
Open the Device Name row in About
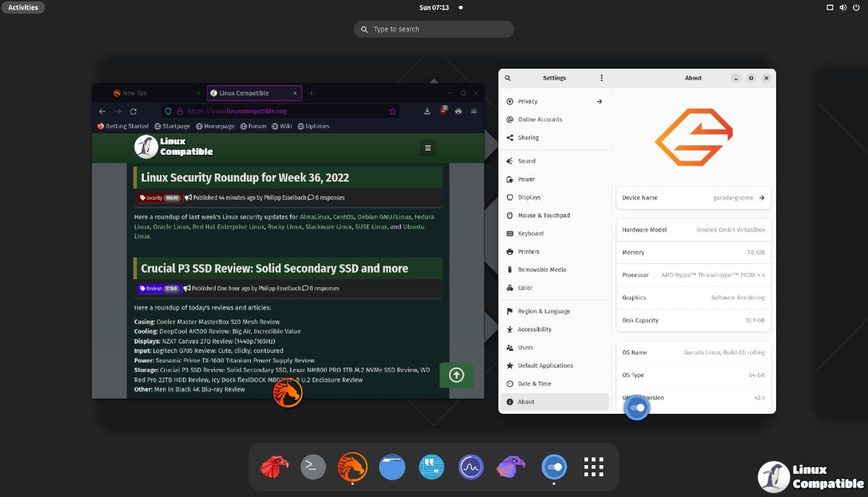tap(693, 197)
